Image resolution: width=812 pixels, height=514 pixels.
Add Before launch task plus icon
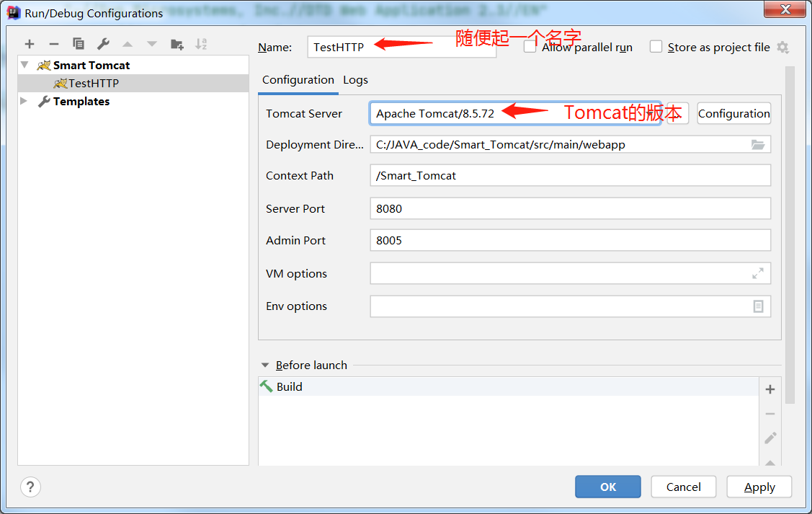coord(770,389)
